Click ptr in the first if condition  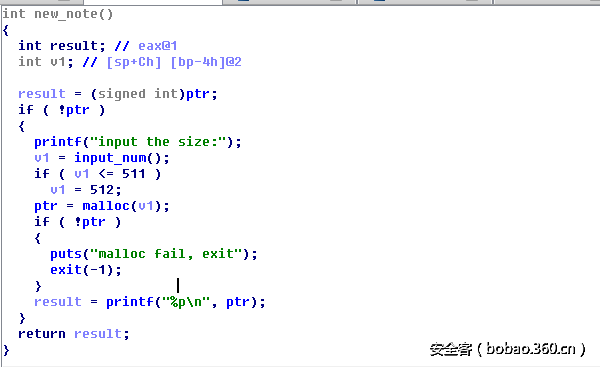[78, 110]
